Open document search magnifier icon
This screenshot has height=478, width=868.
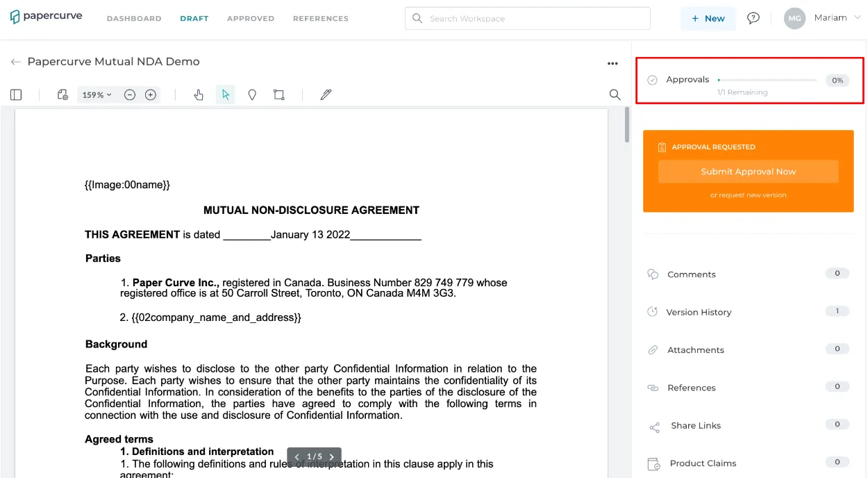point(615,94)
